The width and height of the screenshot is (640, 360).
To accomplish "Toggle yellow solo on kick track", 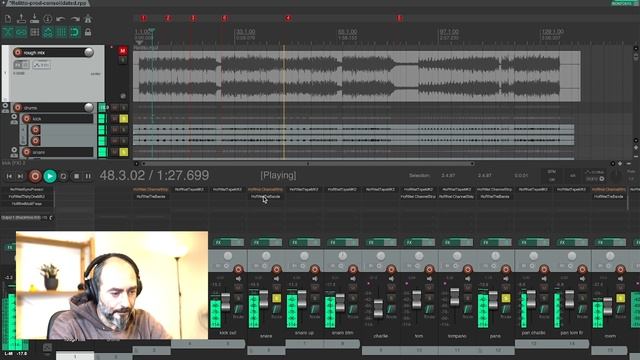I will 124,119.
